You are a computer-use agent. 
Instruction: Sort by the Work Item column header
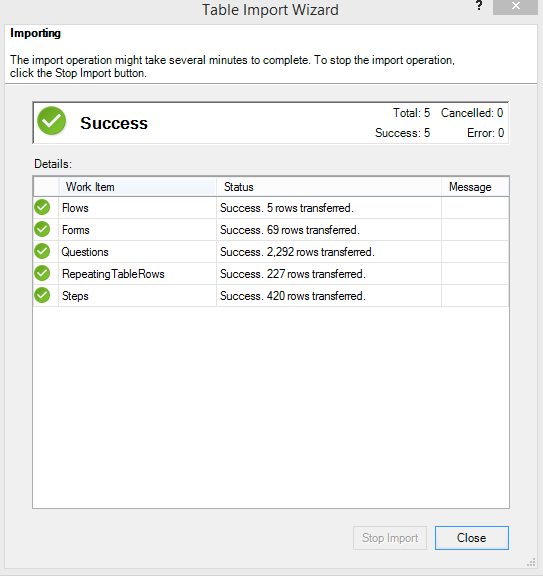pyautogui.click(x=137, y=187)
